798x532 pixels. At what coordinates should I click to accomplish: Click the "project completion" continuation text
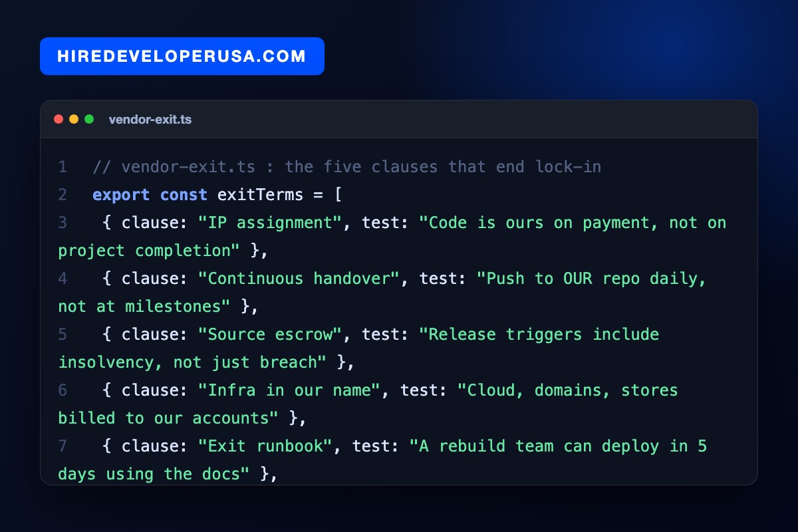150,251
